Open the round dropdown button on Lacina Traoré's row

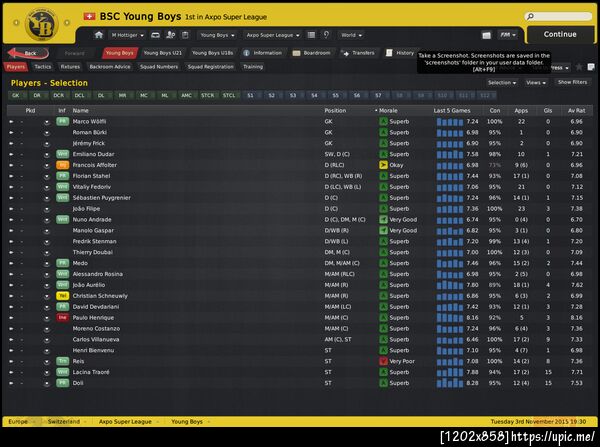(x=47, y=372)
